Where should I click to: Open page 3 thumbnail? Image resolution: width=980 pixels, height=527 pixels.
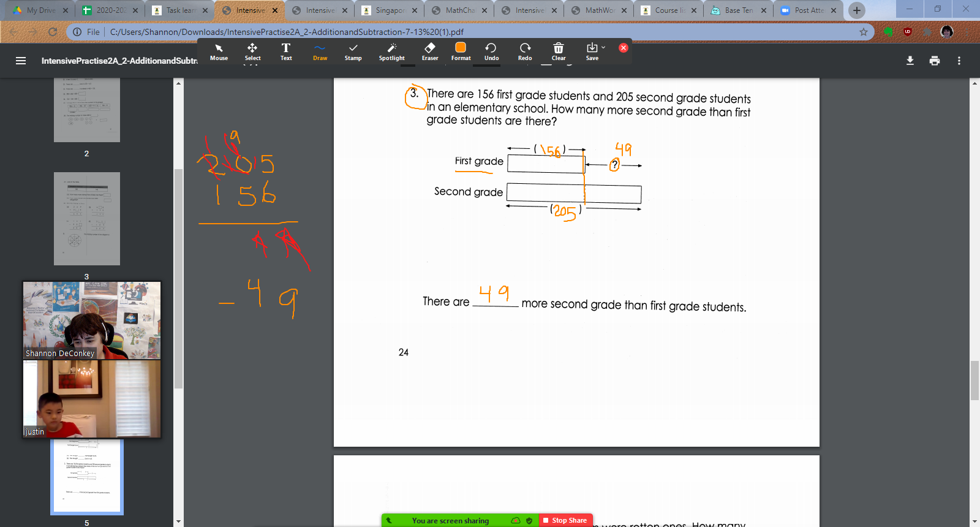tap(87, 219)
